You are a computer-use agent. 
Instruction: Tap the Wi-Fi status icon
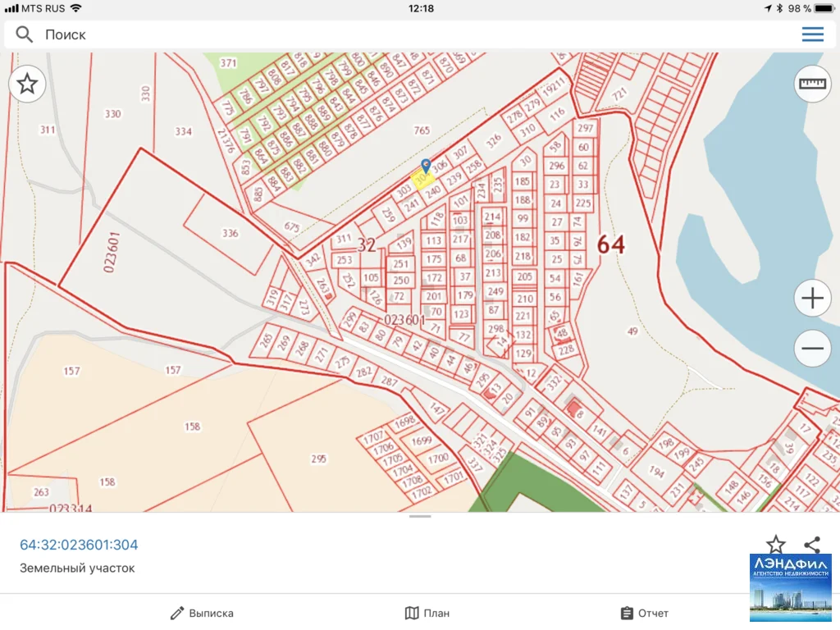76,8
